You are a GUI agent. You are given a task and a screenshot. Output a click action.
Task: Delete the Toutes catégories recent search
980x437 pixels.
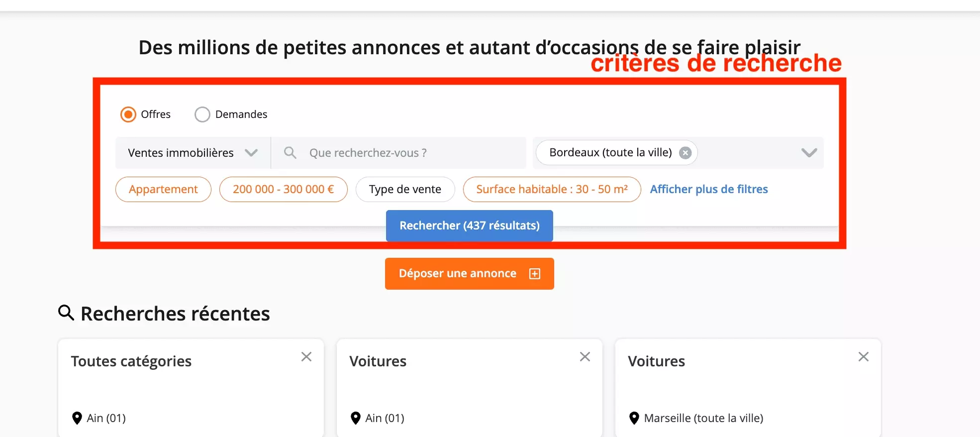pos(306,356)
